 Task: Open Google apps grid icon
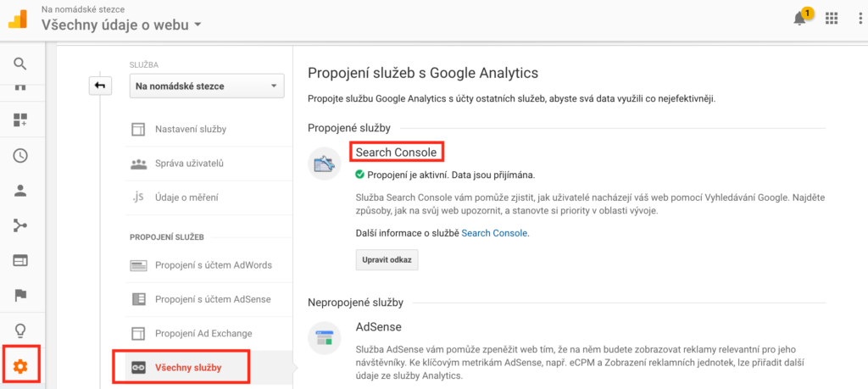coord(831,19)
